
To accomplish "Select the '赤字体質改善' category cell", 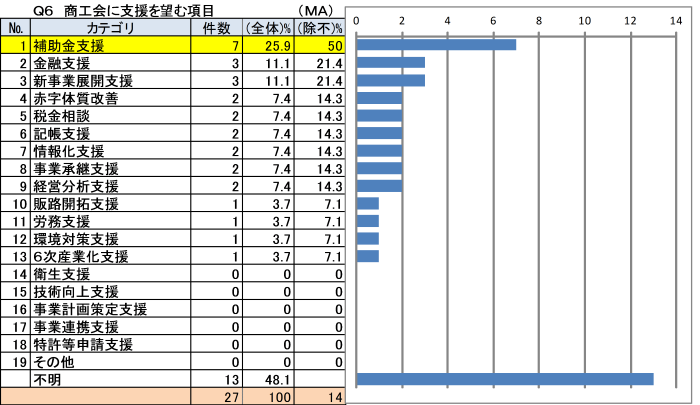I will [111, 98].
